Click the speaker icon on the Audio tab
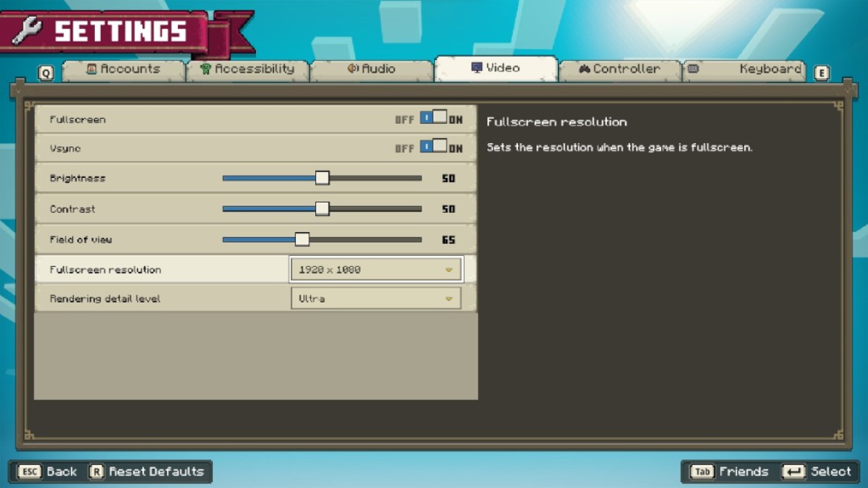The width and height of the screenshot is (868, 488). [x=352, y=69]
